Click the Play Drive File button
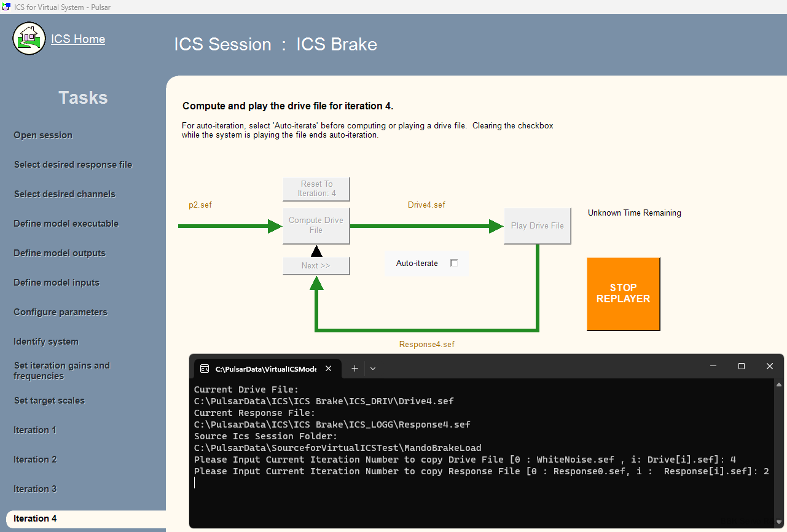Image resolution: width=787 pixels, height=532 pixels. point(537,225)
